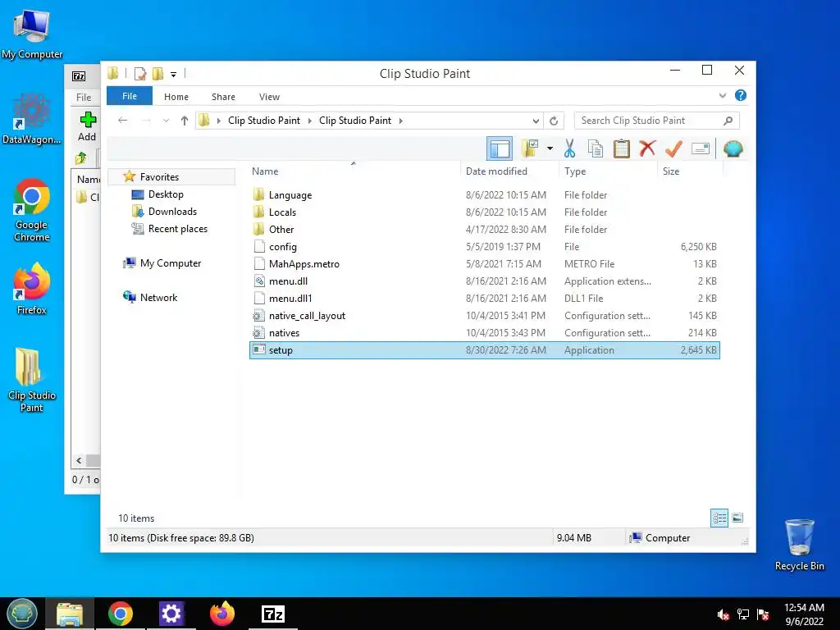Refresh the current folder view
Screen dimensions: 840x630
click(x=554, y=121)
